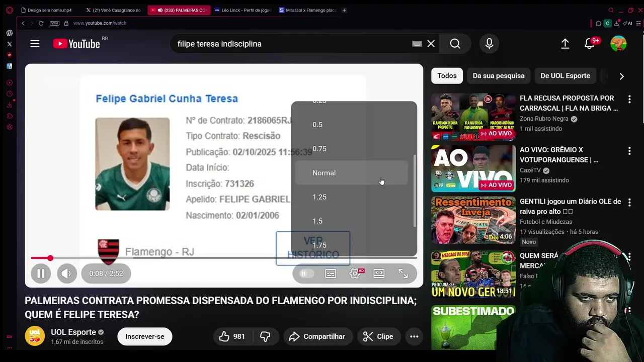This screenshot has width=644, height=362.
Task: Select 1.75 playback speed
Action: pyautogui.click(x=351, y=245)
